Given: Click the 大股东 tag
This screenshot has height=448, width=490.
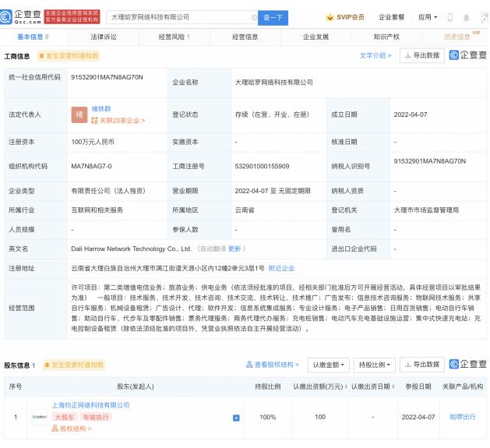Looking at the screenshot, I should tap(65, 417).
